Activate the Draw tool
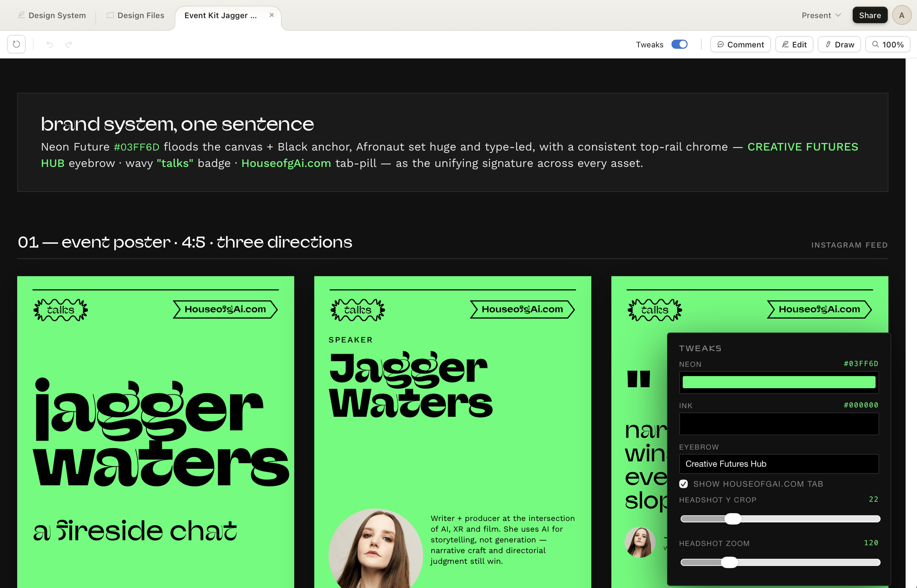 point(839,44)
